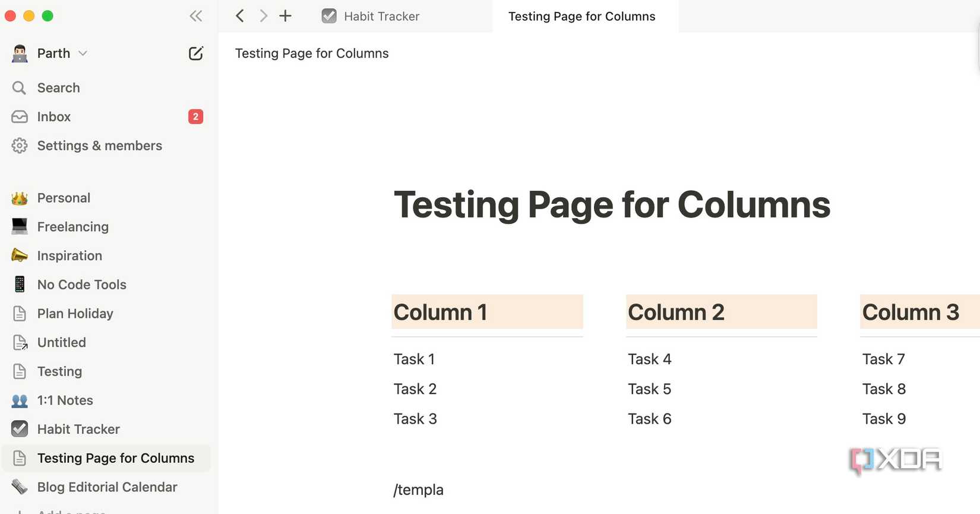Click the Search magnifier icon
The height and width of the screenshot is (514, 980).
pyautogui.click(x=19, y=88)
